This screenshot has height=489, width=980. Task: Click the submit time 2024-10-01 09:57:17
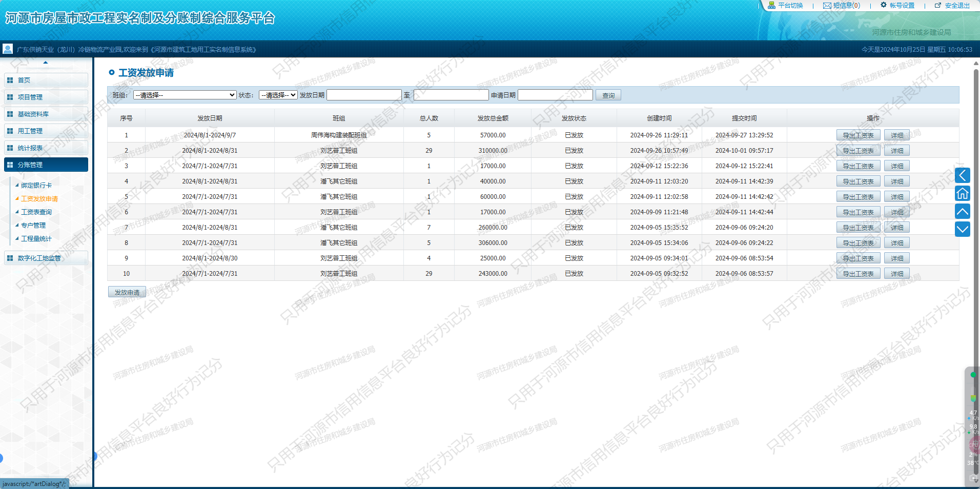744,151
